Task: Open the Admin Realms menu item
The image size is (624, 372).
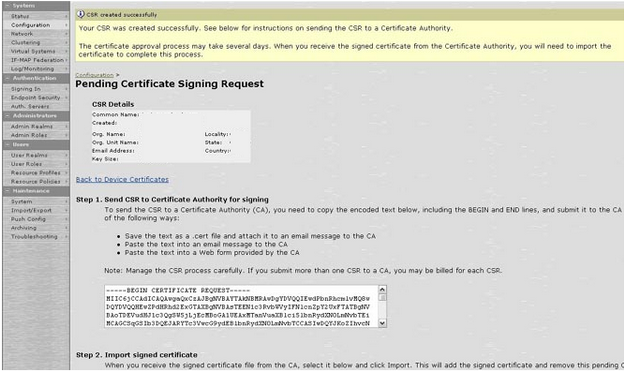Action: tap(32, 126)
